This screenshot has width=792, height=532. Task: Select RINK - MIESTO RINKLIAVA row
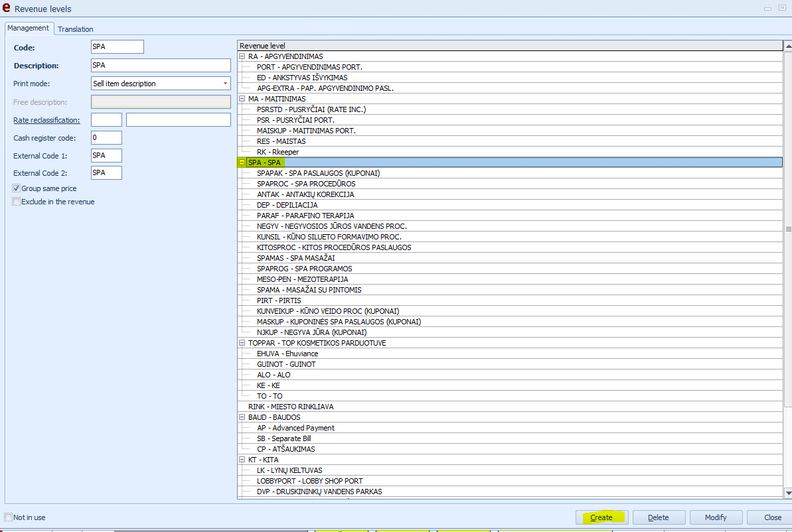click(x=510, y=407)
